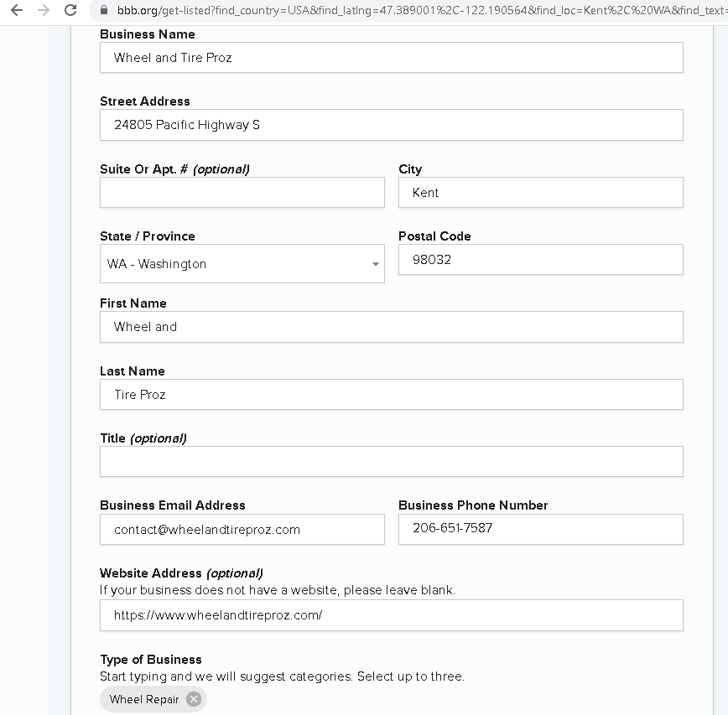Click the Business Name label
The height and width of the screenshot is (715, 728).
(x=147, y=34)
